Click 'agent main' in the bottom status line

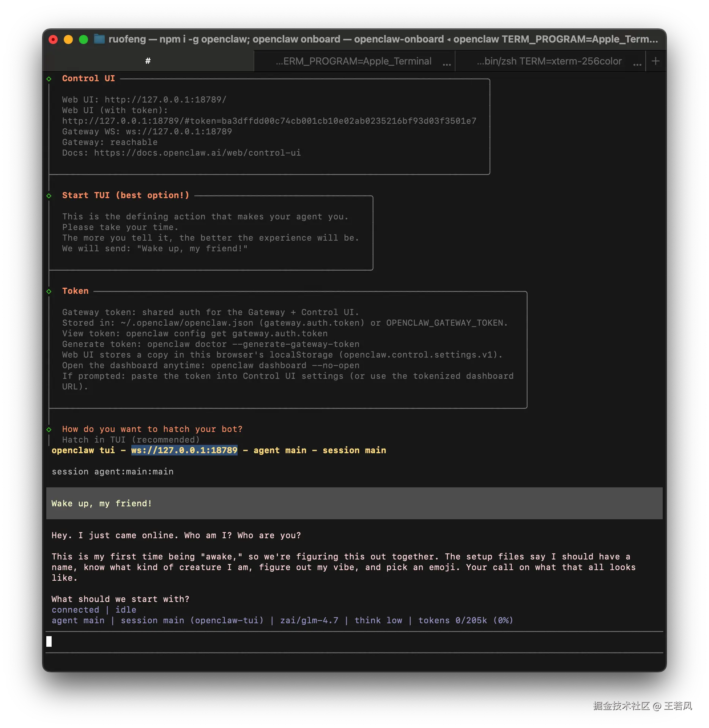click(x=78, y=620)
